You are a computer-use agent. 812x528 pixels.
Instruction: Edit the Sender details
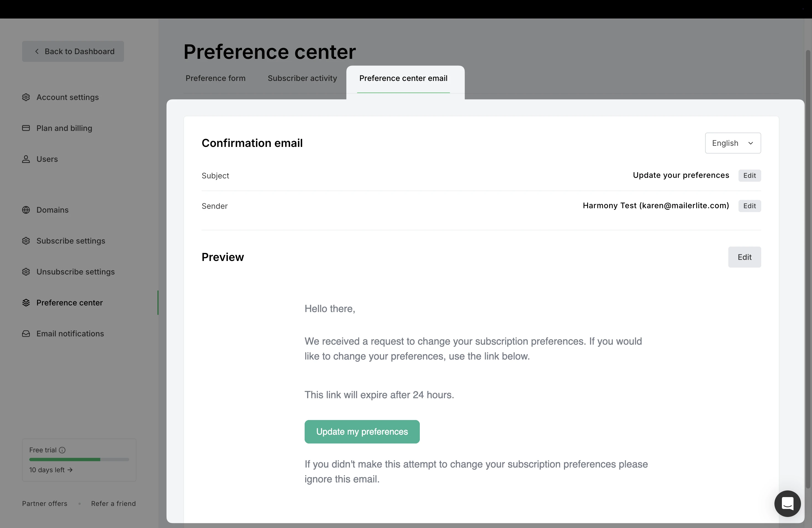(x=750, y=206)
